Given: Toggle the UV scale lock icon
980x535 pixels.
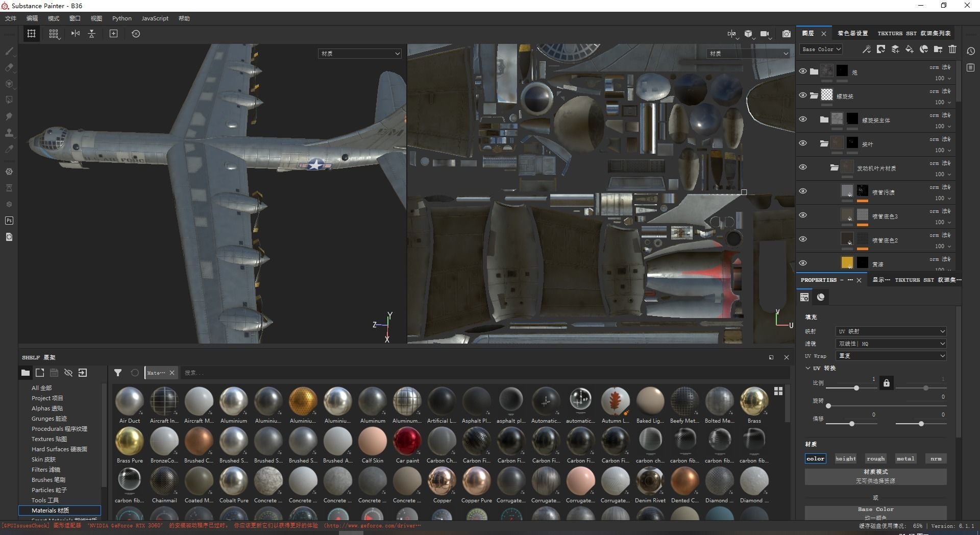Looking at the screenshot, I should (x=887, y=383).
